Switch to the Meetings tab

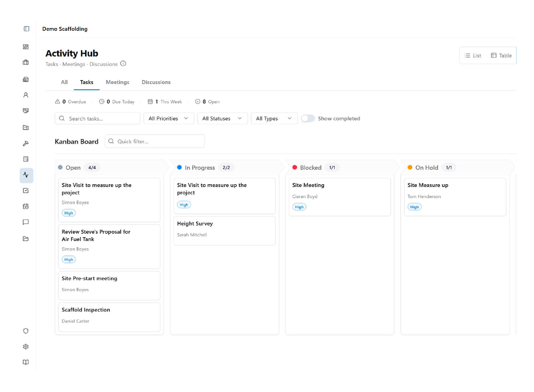tap(117, 82)
